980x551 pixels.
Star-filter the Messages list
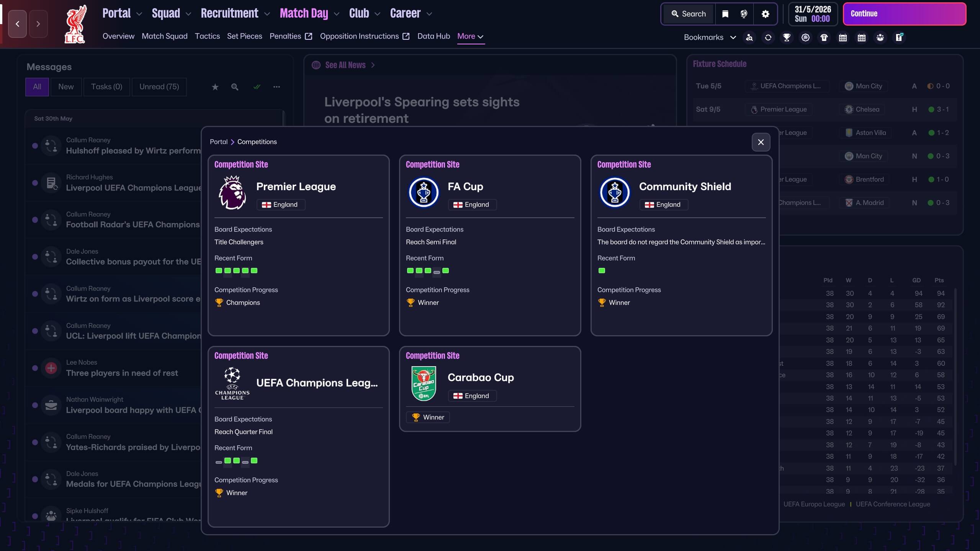tap(215, 87)
